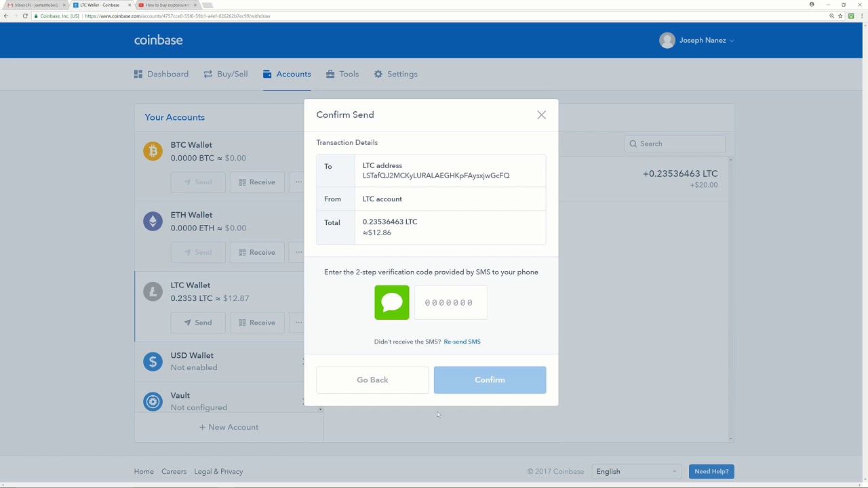
Task: Click the Settings gear icon
Action: 378,74
